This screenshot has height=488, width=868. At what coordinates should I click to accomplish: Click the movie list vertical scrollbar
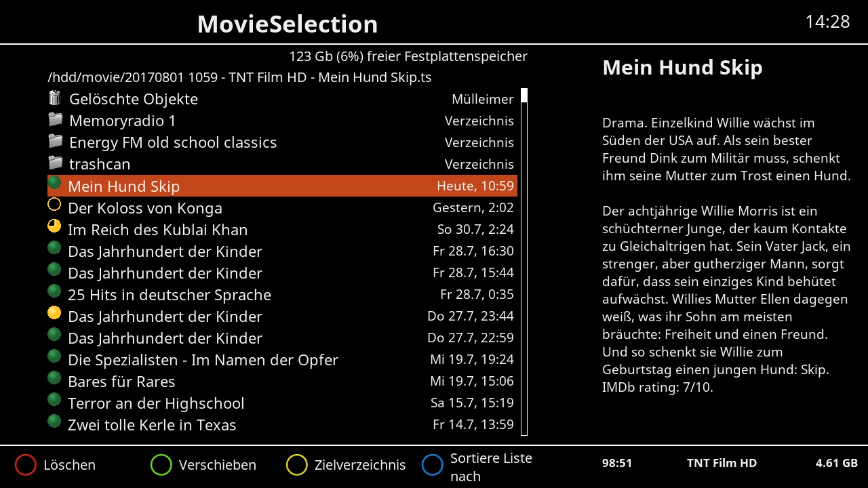(524, 262)
